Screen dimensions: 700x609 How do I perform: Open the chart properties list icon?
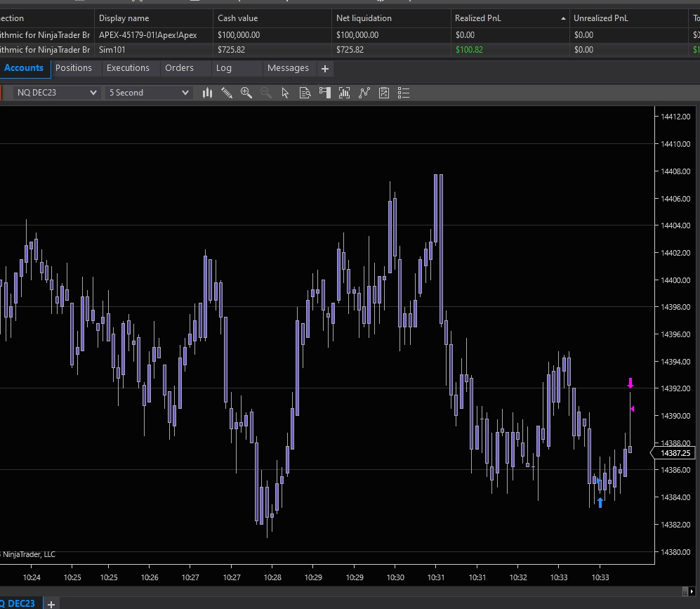(x=404, y=93)
